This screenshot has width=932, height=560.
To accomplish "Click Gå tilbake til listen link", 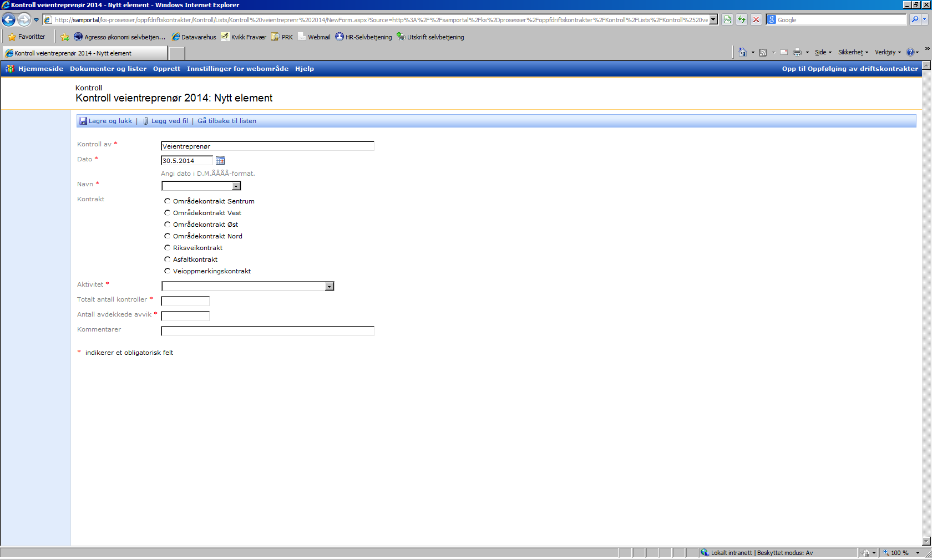I will tap(227, 121).
